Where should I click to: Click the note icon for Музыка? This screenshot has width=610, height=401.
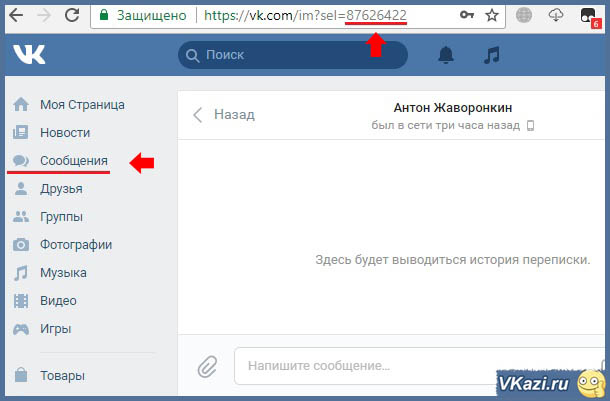(x=21, y=273)
